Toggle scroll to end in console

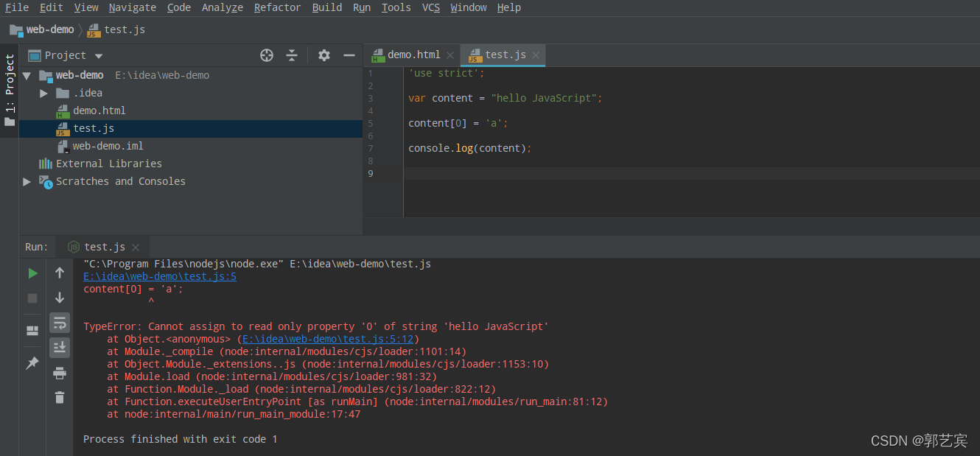60,348
